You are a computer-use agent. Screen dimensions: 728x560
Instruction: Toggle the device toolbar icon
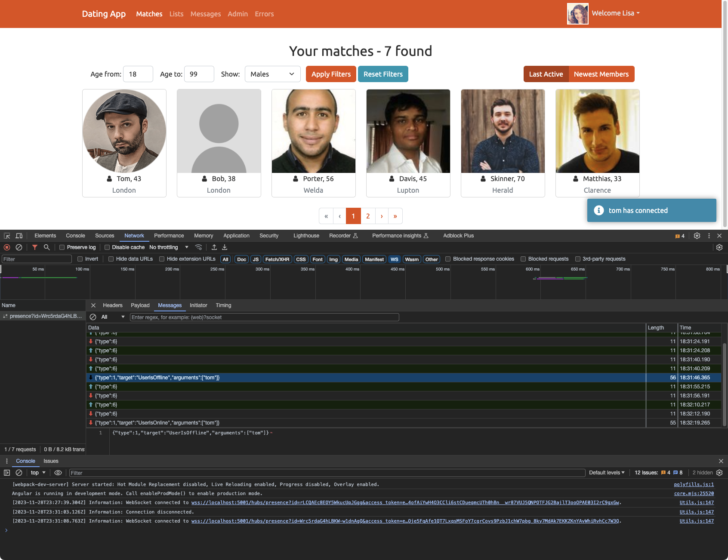(19, 236)
